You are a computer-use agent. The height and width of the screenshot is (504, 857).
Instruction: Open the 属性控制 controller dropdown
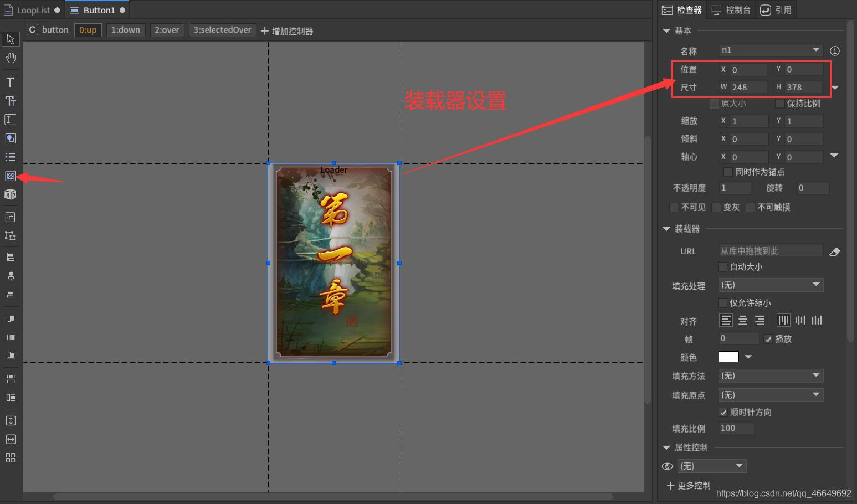tap(712, 466)
